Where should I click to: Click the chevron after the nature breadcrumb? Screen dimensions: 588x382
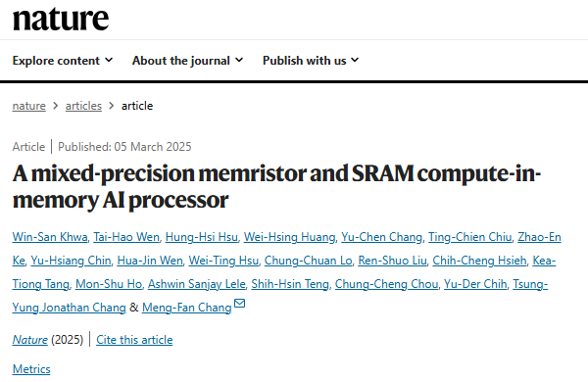pos(56,106)
